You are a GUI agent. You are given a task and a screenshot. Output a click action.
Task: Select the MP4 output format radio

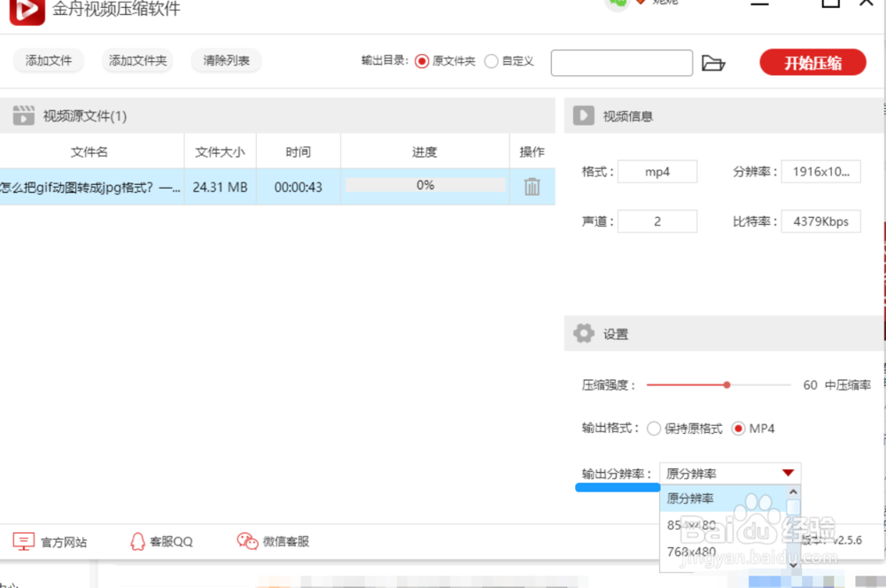pos(739,429)
